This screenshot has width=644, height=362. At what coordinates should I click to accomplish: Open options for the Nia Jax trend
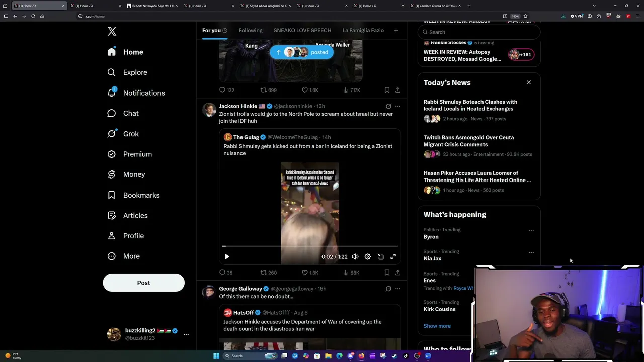click(x=531, y=253)
